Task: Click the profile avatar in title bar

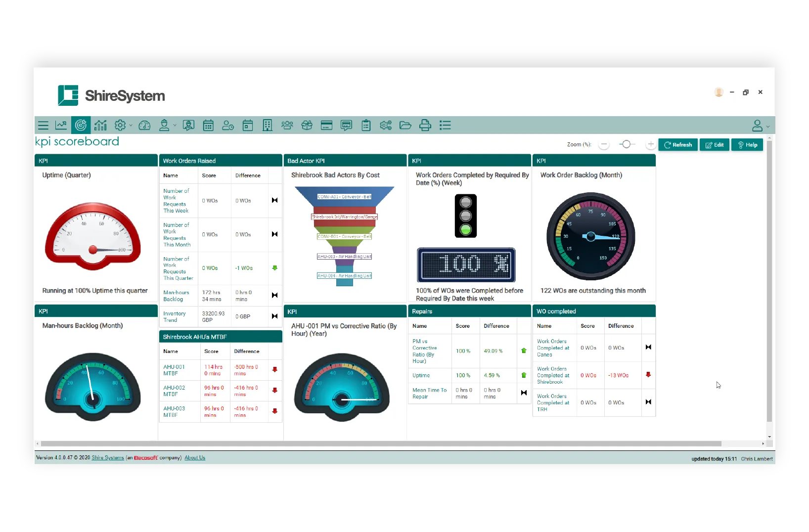Action: coord(719,92)
